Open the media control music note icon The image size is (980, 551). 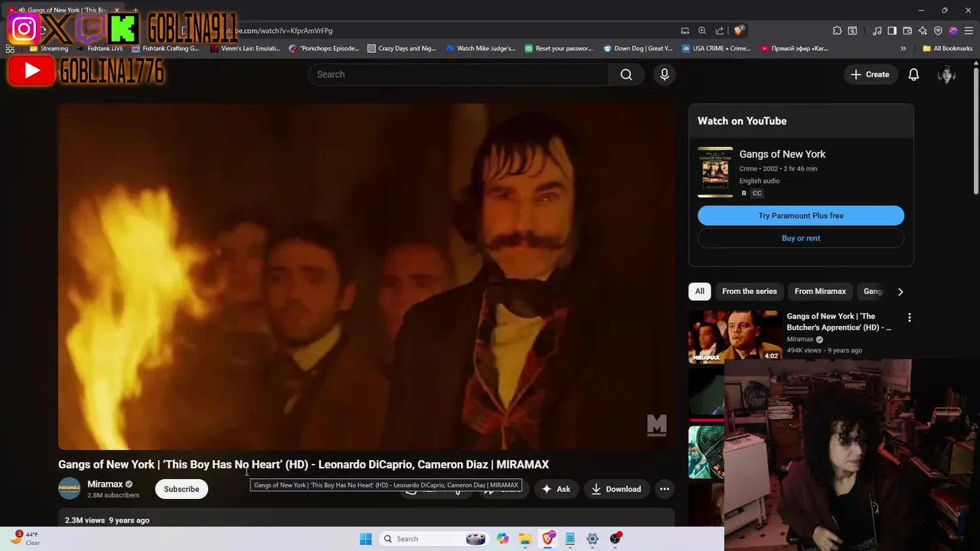pyautogui.click(x=877, y=31)
